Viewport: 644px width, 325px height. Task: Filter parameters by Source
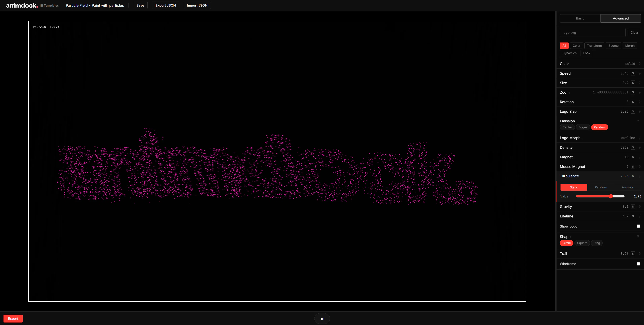point(613,46)
